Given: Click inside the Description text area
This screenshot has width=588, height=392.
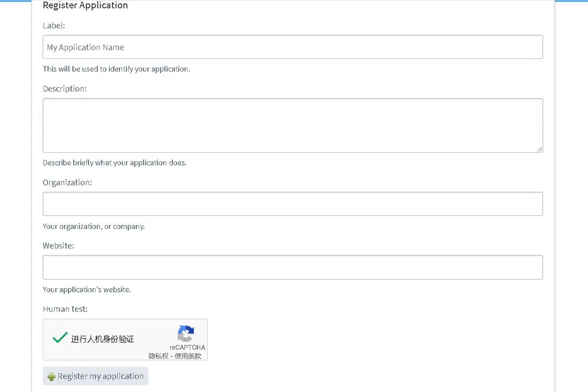Looking at the screenshot, I should click(292, 125).
